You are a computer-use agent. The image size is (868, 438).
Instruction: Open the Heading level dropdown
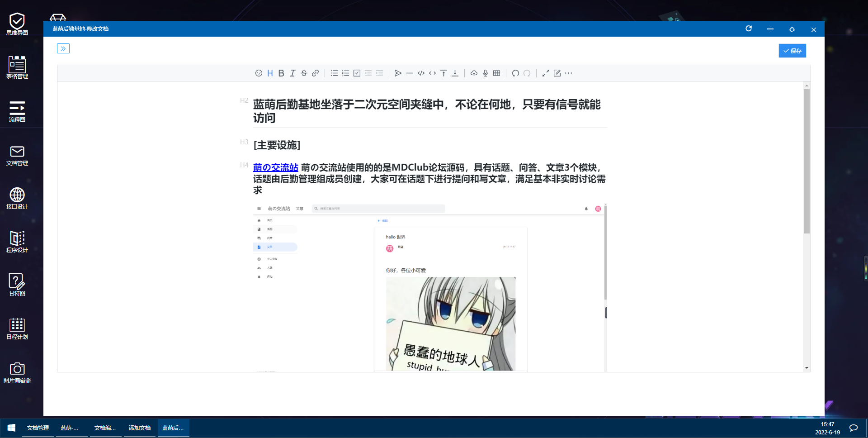tap(270, 73)
